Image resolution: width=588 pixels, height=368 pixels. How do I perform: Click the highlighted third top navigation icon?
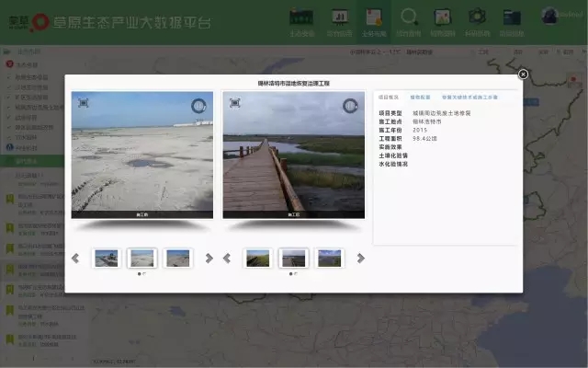tap(373, 20)
